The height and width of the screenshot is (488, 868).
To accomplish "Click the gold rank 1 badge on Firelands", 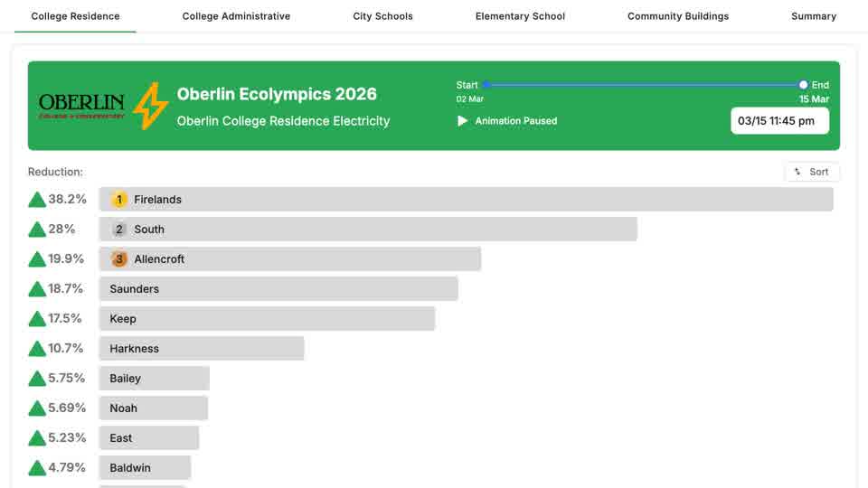I will [x=119, y=199].
